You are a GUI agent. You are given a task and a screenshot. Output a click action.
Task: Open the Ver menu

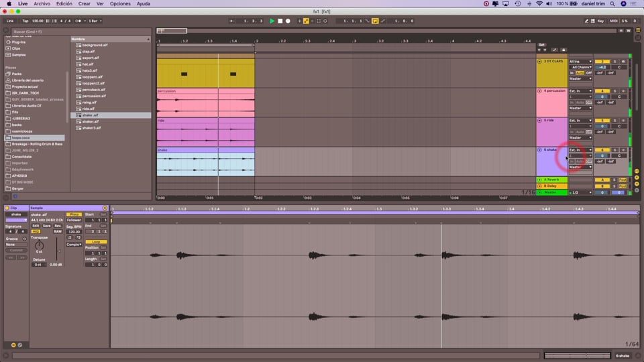(x=100, y=4)
